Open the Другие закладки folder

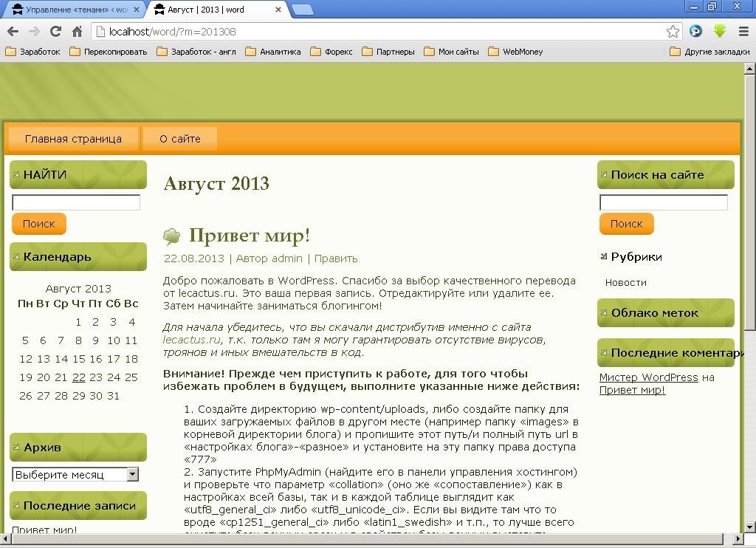tap(709, 52)
